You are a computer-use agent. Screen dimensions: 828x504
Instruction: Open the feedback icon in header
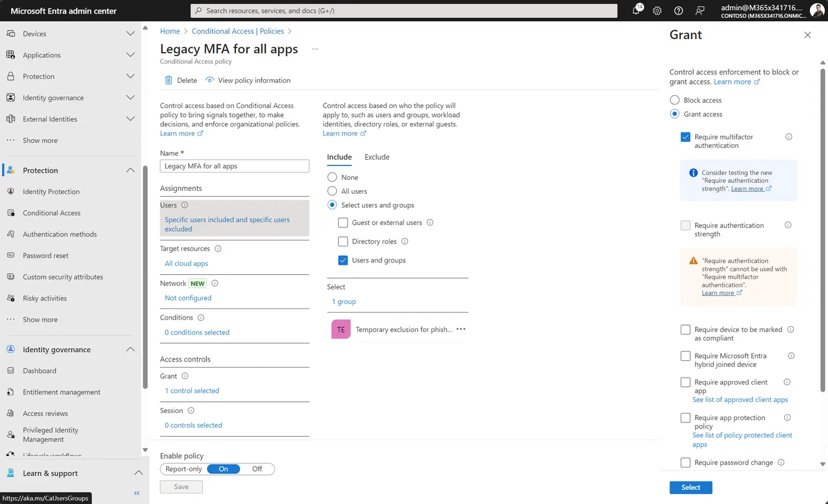[700, 11]
